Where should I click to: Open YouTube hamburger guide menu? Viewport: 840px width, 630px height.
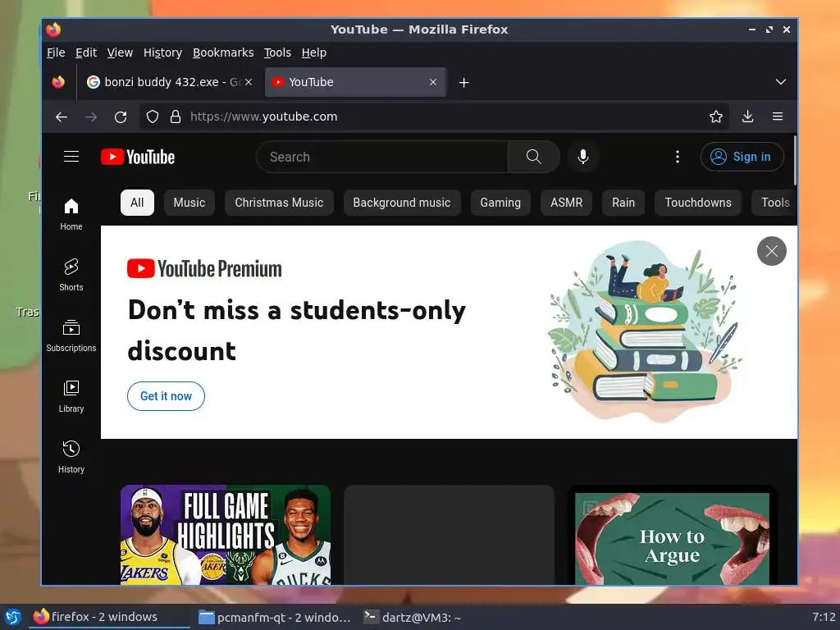[71, 157]
